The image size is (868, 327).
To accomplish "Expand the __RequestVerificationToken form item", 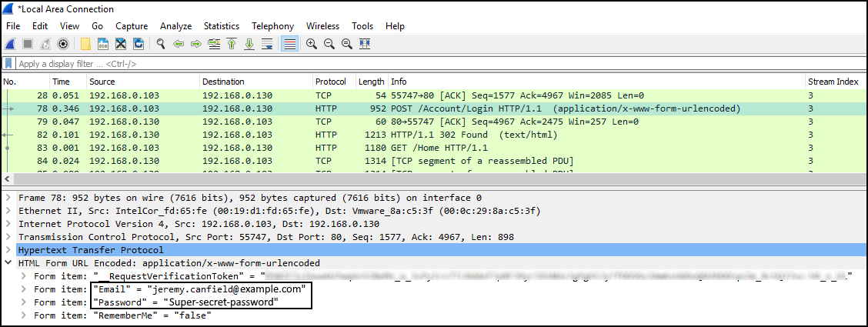I will coord(23,275).
